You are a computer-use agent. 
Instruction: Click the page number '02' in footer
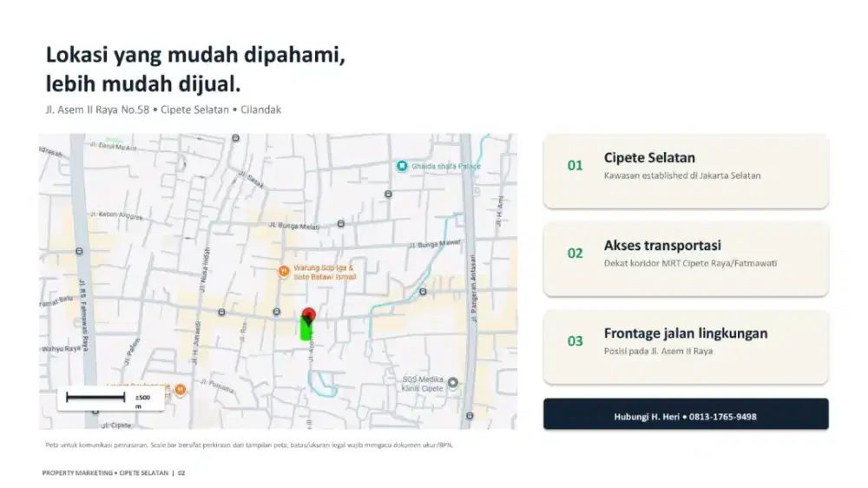[x=181, y=473]
